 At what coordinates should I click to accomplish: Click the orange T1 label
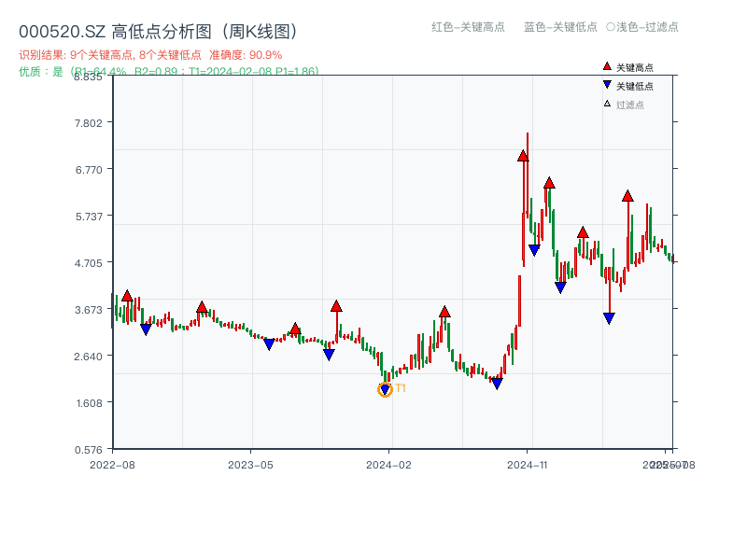[401, 388]
